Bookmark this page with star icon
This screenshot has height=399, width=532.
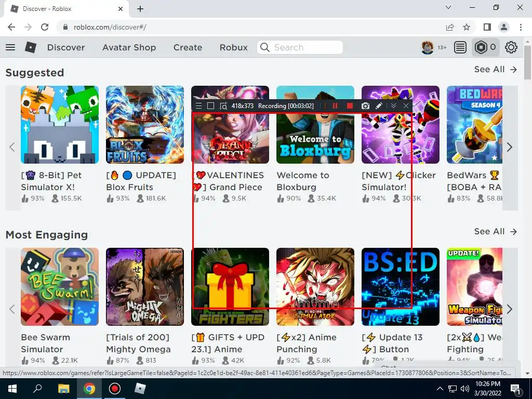pyautogui.click(x=467, y=27)
